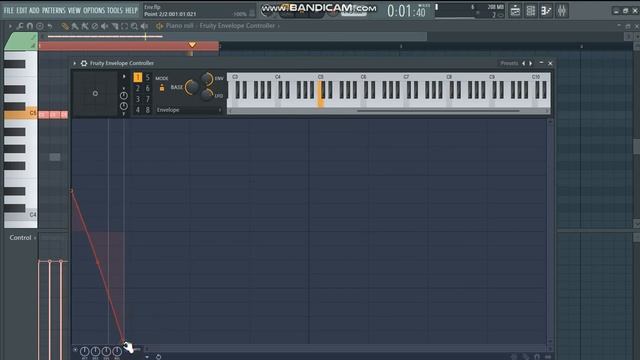This screenshot has height=360, width=640.
Task: Click the gear icon of Fruity Envelope Controller
Action: click(x=84, y=63)
